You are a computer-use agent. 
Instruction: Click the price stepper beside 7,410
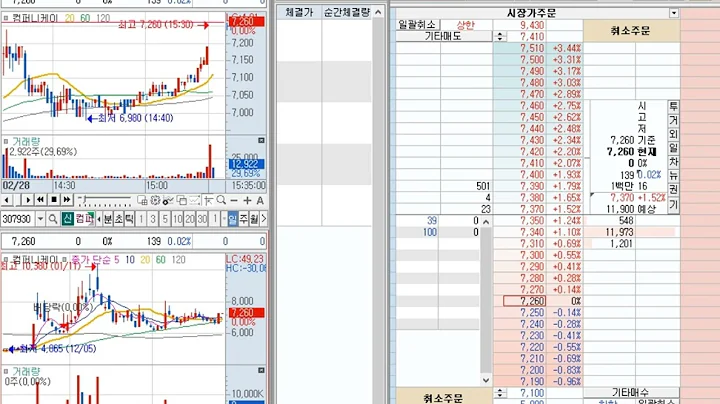click(x=500, y=36)
